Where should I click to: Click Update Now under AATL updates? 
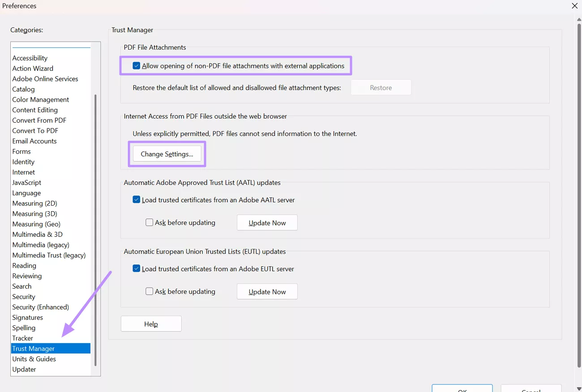point(267,222)
